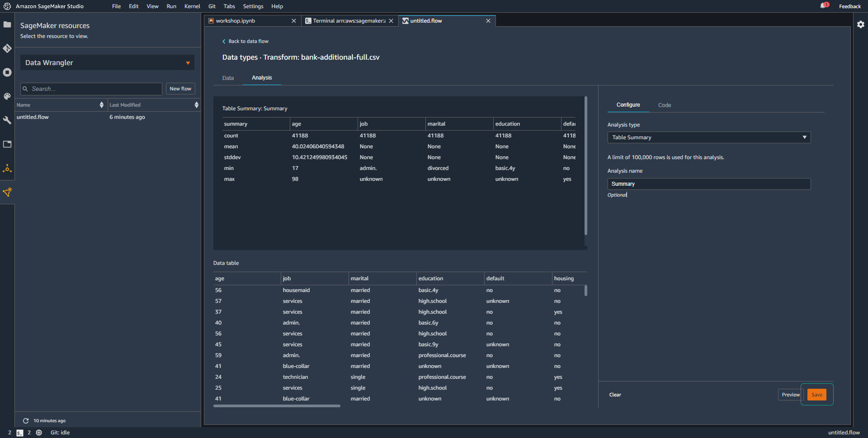Click the untitled.flow tab icon
This screenshot has width=868, height=438.
[x=406, y=21]
